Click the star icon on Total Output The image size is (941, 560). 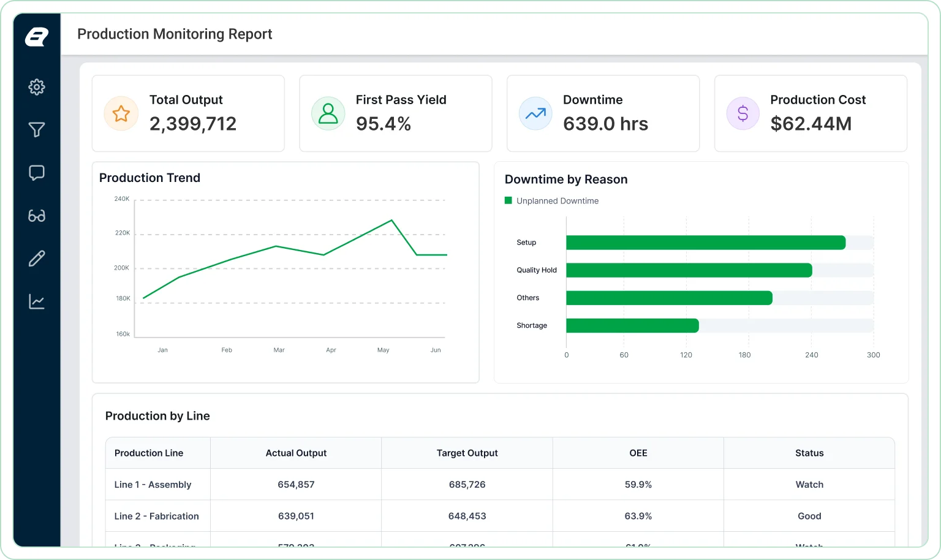point(121,113)
